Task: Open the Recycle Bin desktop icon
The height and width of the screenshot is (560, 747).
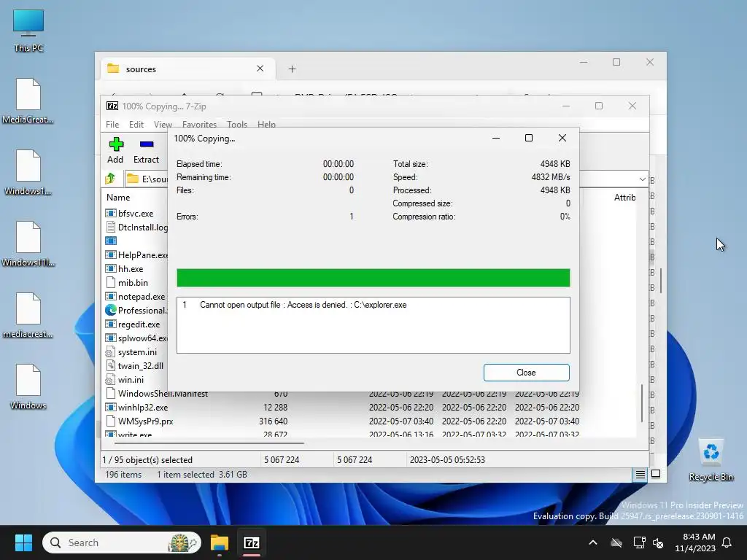Action: [x=711, y=460]
